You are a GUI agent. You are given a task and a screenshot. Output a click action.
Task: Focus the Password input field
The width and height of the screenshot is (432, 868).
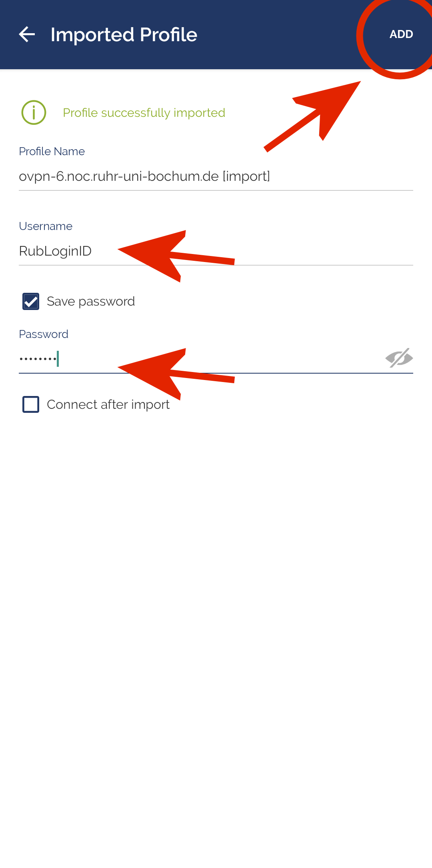click(200, 359)
